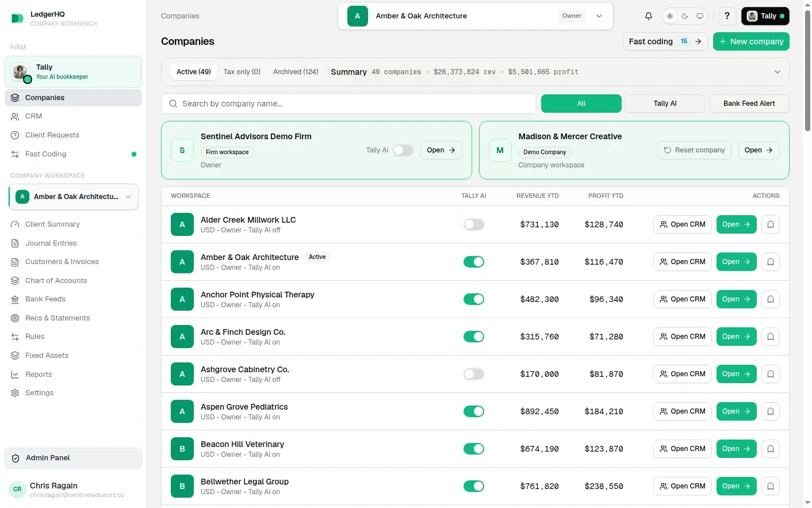Click the Beacon Hill Veterinary B avatar
This screenshot has height=508, width=812.
182,449
